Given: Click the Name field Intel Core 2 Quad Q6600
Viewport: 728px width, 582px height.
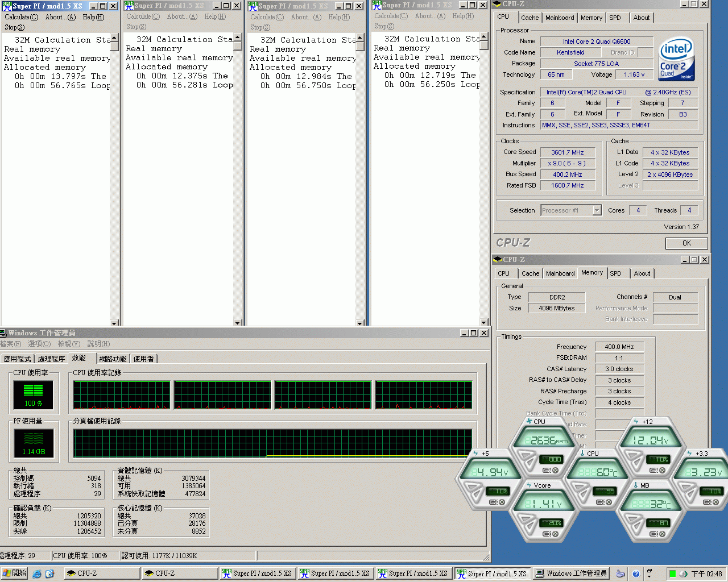Looking at the screenshot, I should click(597, 41).
